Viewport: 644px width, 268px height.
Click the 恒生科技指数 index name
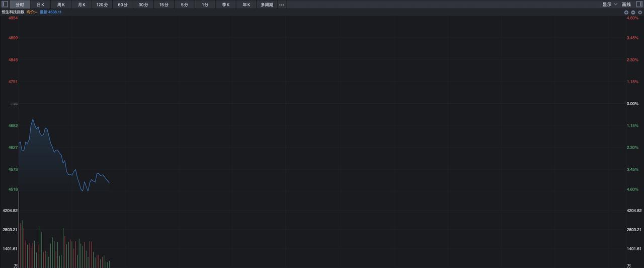13,12
